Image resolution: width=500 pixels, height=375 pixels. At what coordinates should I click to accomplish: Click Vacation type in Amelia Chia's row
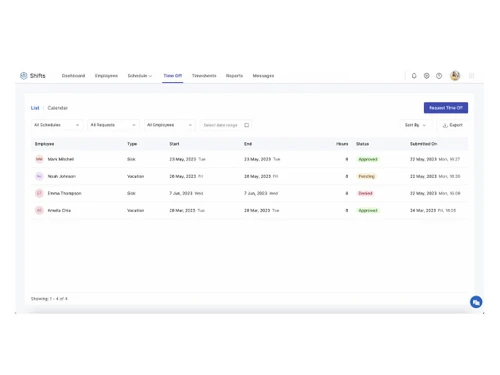135,210
